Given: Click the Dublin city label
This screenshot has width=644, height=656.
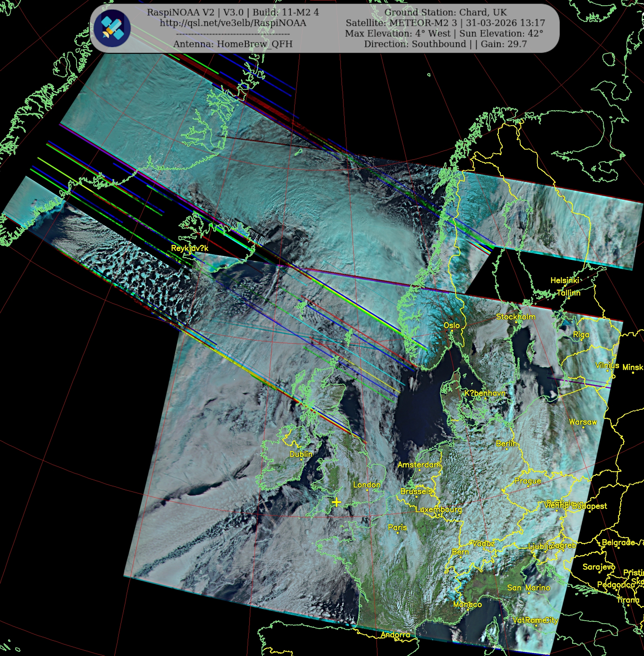Looking at the screenshot, I should pos(301,454).
